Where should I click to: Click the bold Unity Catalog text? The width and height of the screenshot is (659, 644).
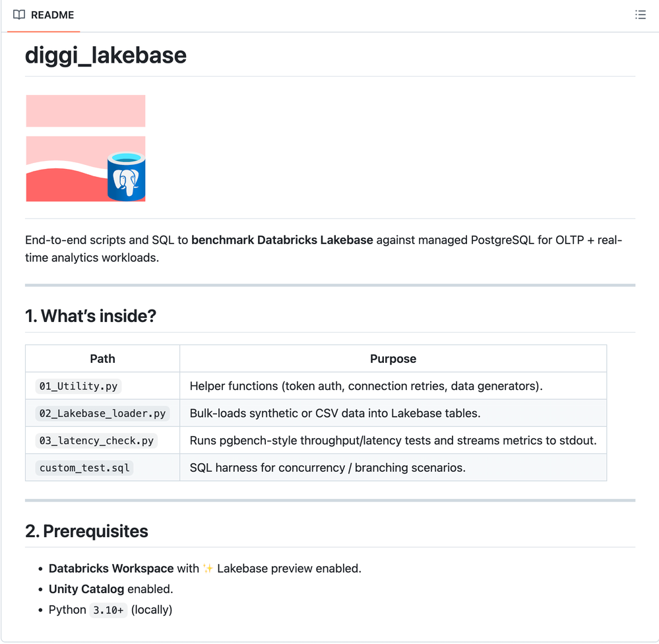(86, 589)
